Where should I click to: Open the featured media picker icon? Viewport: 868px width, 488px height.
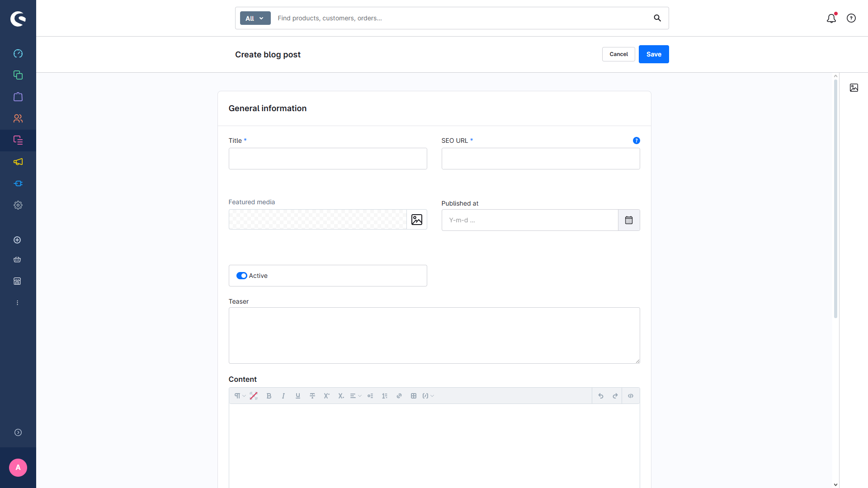pos(417,220)
